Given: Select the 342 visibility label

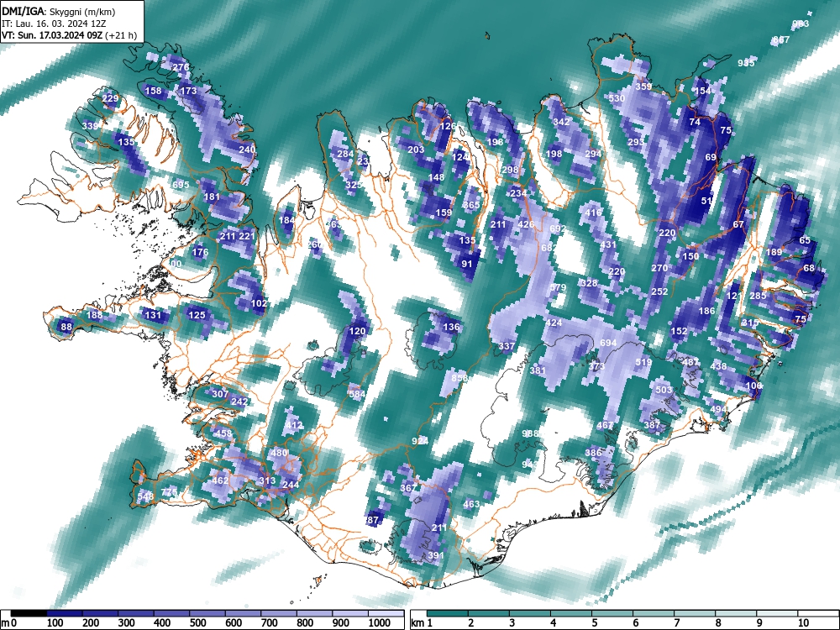Looking at the screenshot, I should (x=561, y=122).
